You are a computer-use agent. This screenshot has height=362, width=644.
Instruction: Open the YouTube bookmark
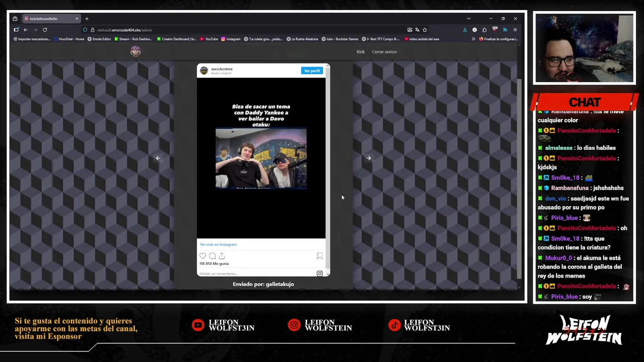pyautogui.click(x=209, y=39)
